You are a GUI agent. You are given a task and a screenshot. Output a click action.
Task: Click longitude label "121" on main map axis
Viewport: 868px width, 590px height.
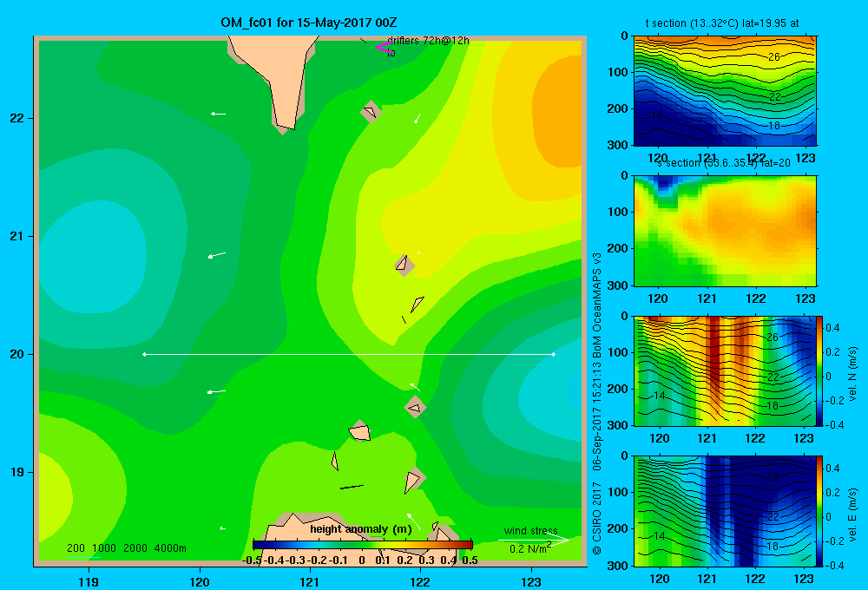[x=310, y=581]
